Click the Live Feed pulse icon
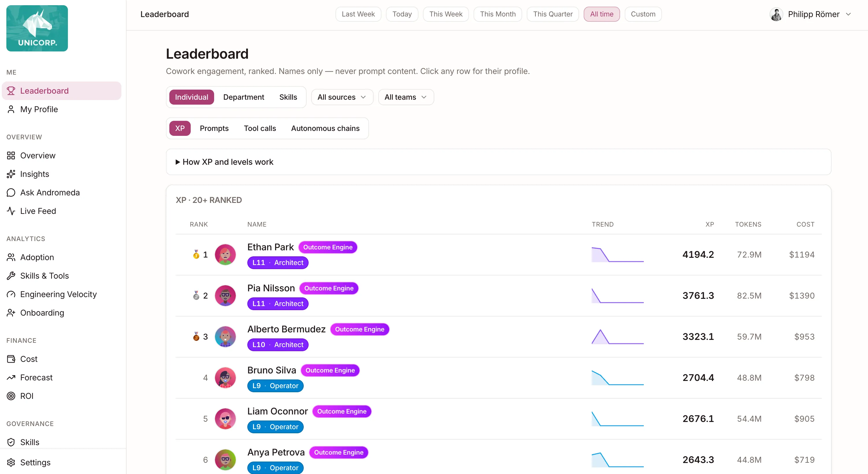868x474 pixels. point(11,211)
